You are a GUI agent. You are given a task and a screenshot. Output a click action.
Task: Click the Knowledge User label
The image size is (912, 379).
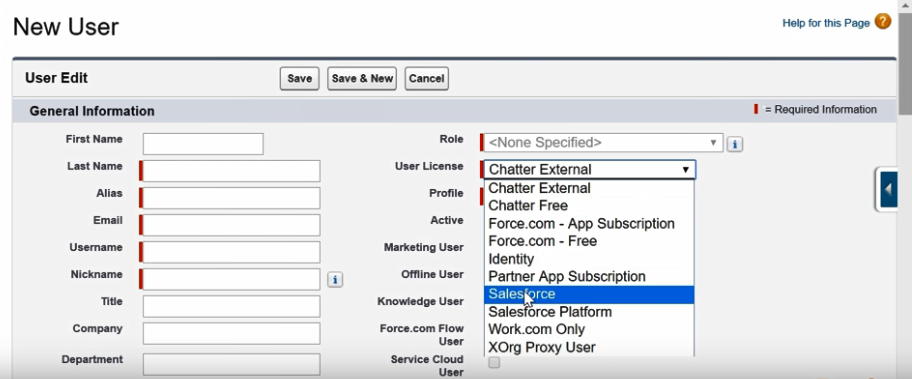[x=420, y=302]
